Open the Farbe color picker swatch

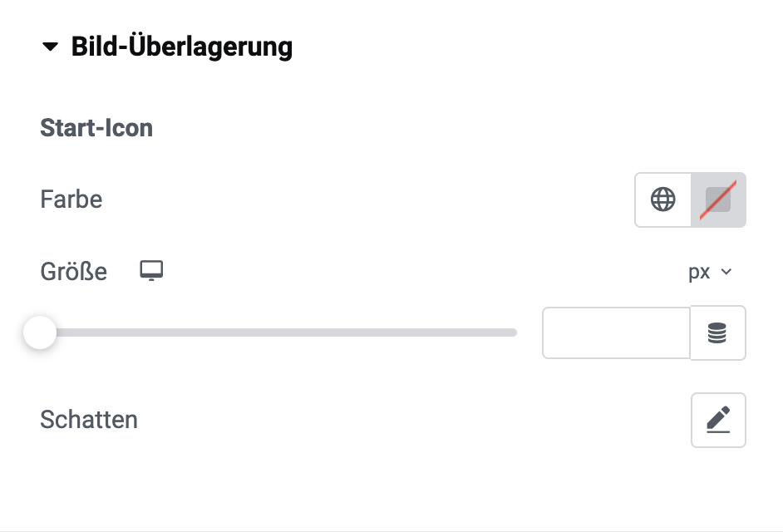(x=718, y=199)
